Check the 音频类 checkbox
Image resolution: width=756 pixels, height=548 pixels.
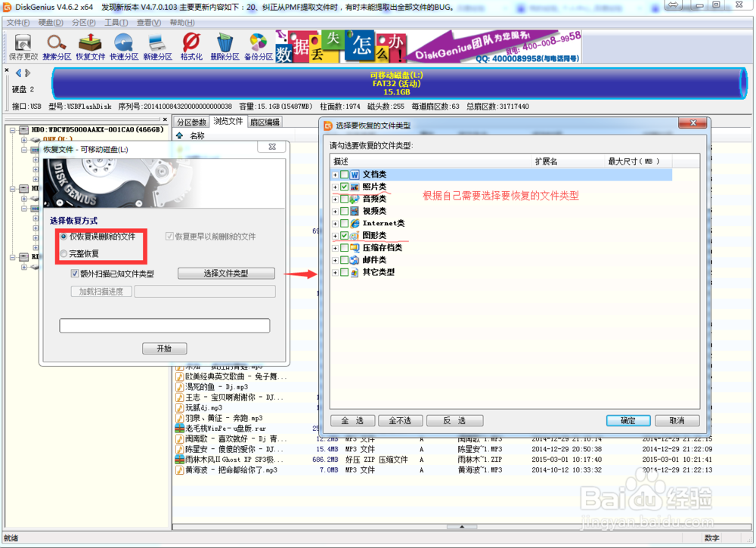pyautogui.click(x=344, y=199)
